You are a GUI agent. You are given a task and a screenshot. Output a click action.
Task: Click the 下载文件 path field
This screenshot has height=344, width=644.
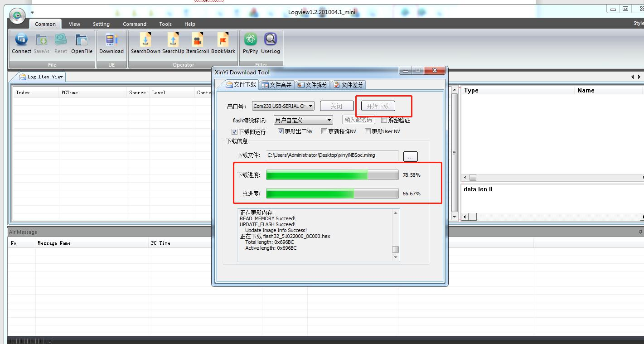(x=332, y=155)
